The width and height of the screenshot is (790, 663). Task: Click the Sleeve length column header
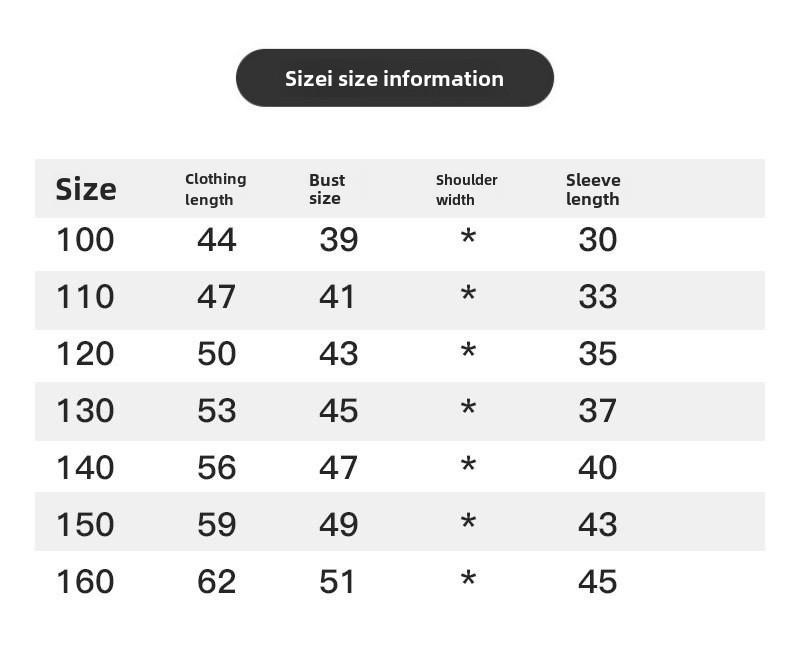pyautogui.click(x=593, y=189)
